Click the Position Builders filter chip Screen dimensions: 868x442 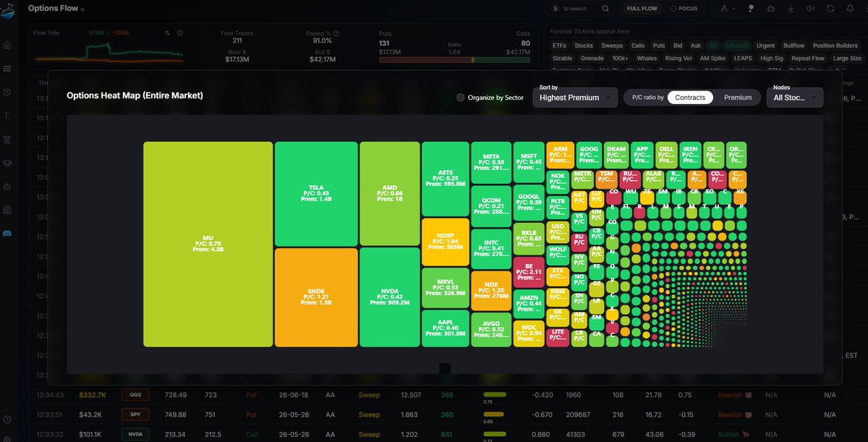click(835, 46)
